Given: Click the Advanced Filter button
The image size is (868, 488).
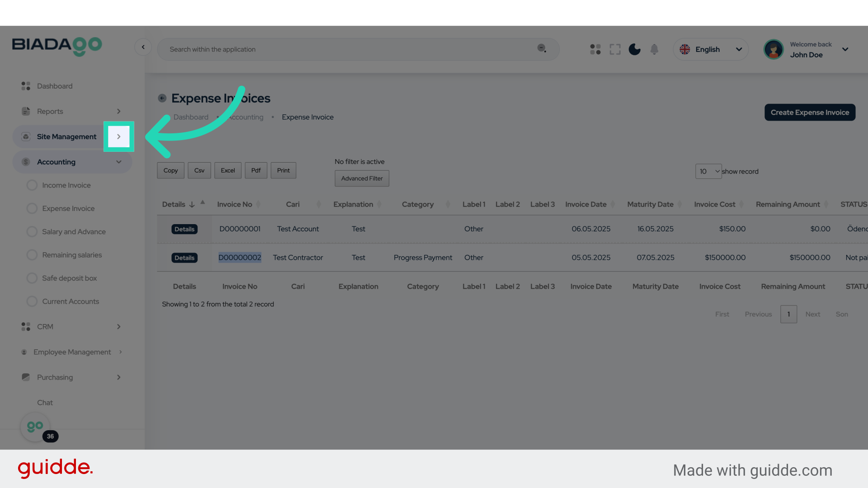Looking at the screenshot, I should [362, 178].
